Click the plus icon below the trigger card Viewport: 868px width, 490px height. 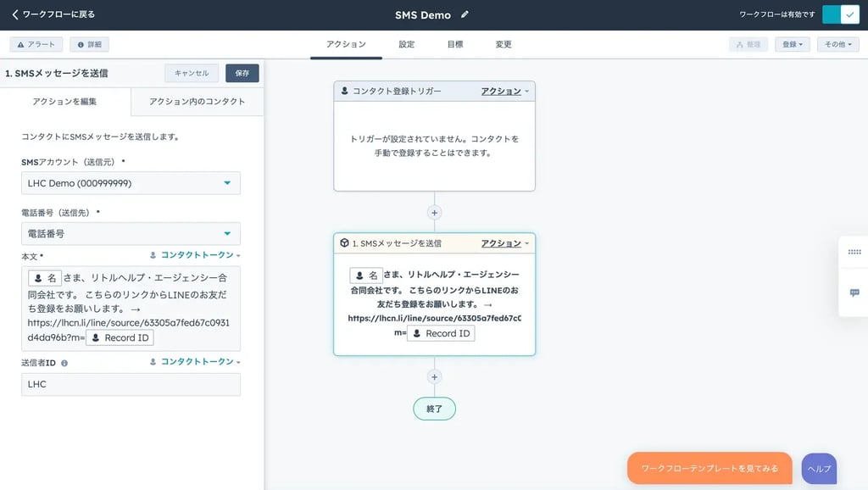(x=434, y=213)
